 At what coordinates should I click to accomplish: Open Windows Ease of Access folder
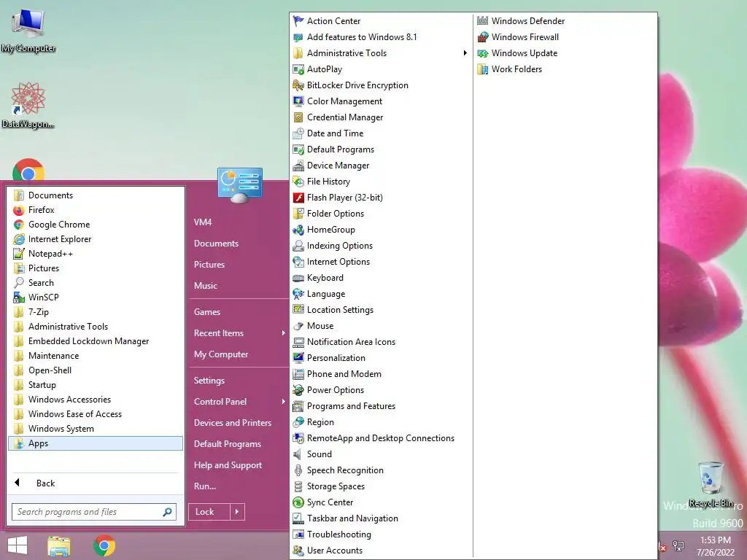coord(96,414)
